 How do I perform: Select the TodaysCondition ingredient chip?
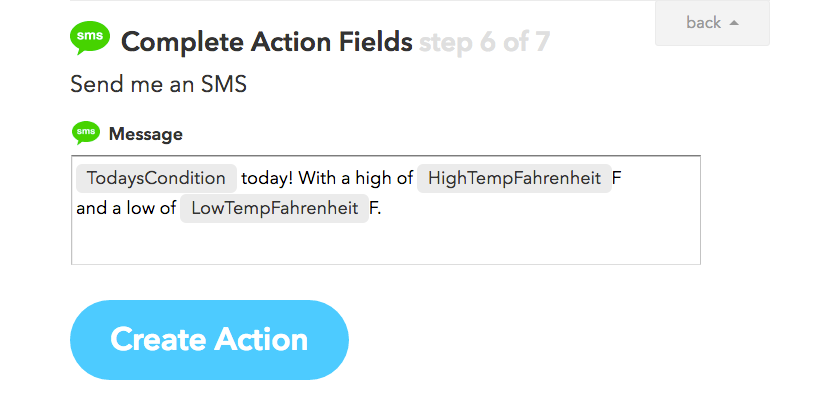pyautogui.click(x=156, y=178)
